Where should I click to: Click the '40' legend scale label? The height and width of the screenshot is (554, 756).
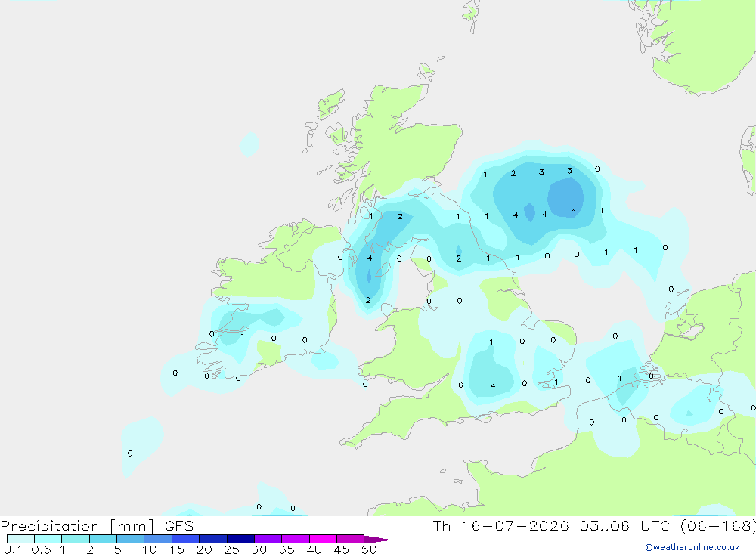(x=314, y=549)
